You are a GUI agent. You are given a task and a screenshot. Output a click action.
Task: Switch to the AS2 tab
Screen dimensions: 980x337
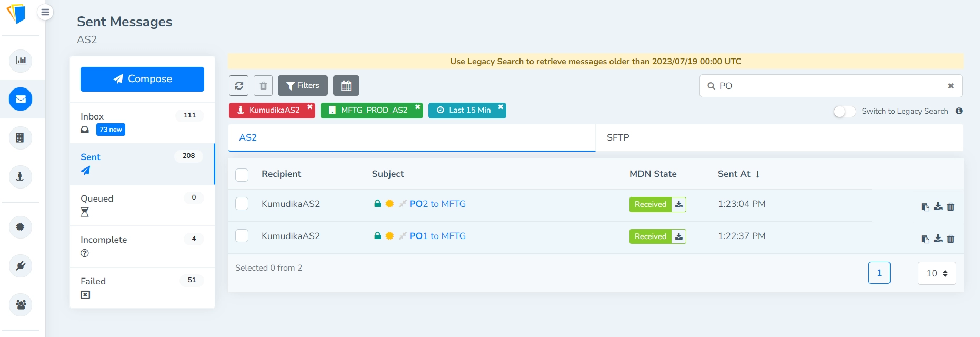[x=412, y=137]
